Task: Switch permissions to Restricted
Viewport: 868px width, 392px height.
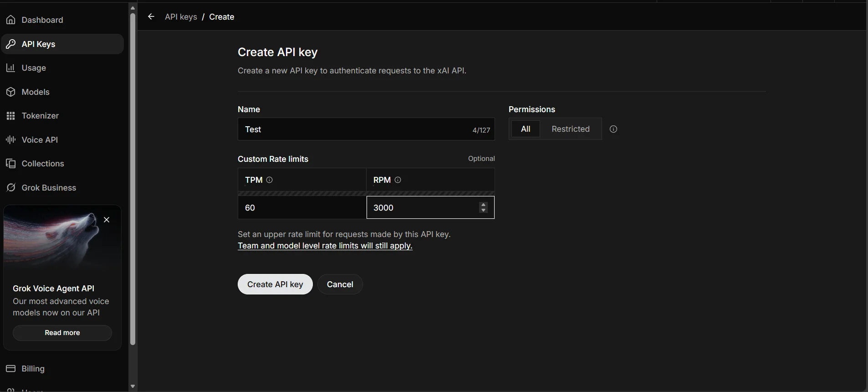Action: coord(570,129)
